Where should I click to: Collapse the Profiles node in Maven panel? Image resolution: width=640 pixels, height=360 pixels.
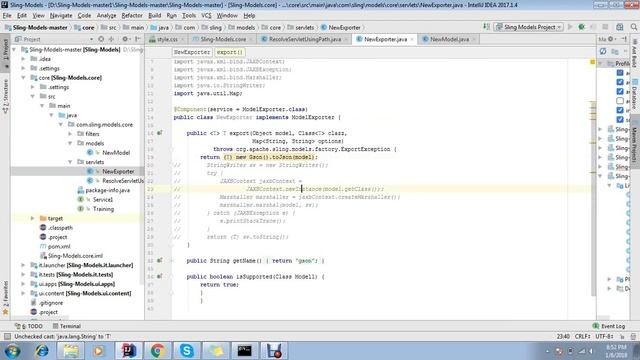[601, 64]
